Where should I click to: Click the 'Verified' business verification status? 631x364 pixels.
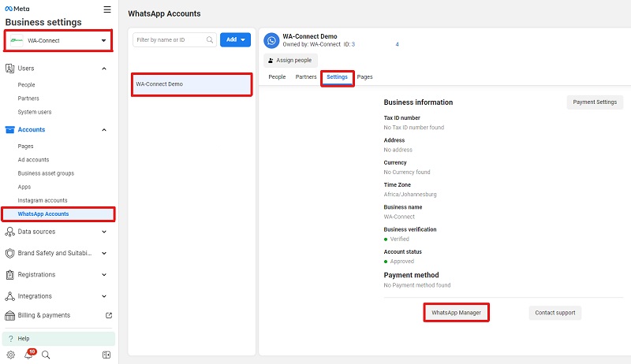[x=399, y=239]
